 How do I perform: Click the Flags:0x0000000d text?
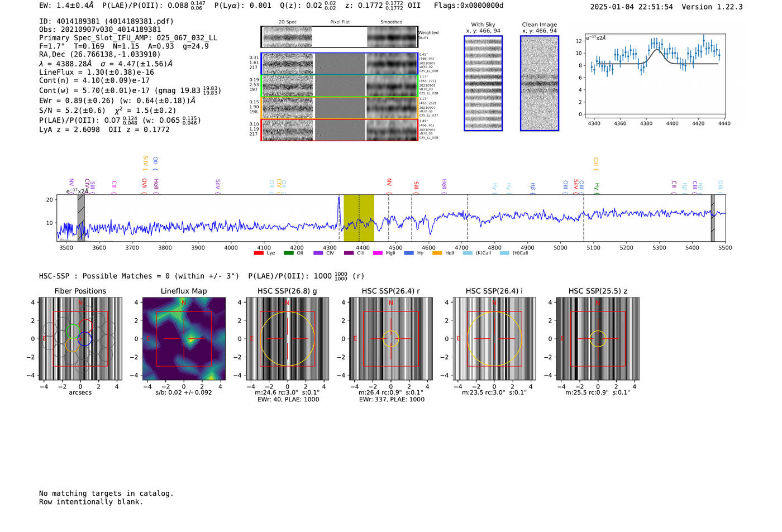[x=469, y=6]
